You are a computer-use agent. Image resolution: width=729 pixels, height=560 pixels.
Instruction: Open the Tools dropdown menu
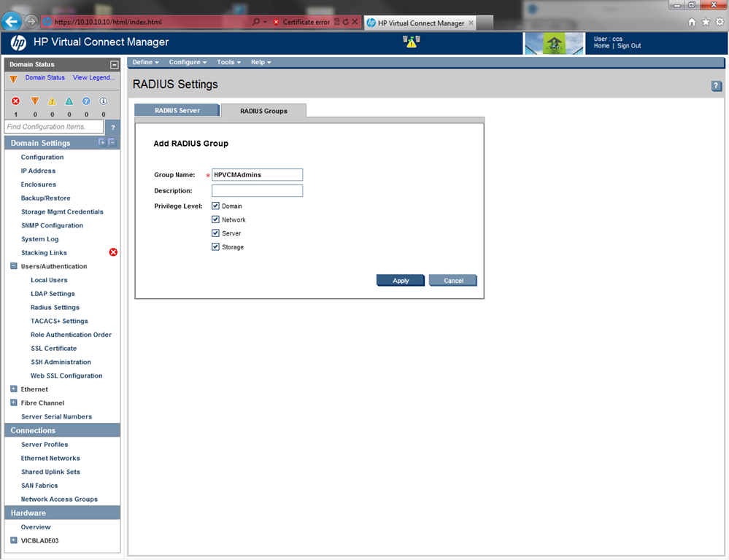point(228,62)
